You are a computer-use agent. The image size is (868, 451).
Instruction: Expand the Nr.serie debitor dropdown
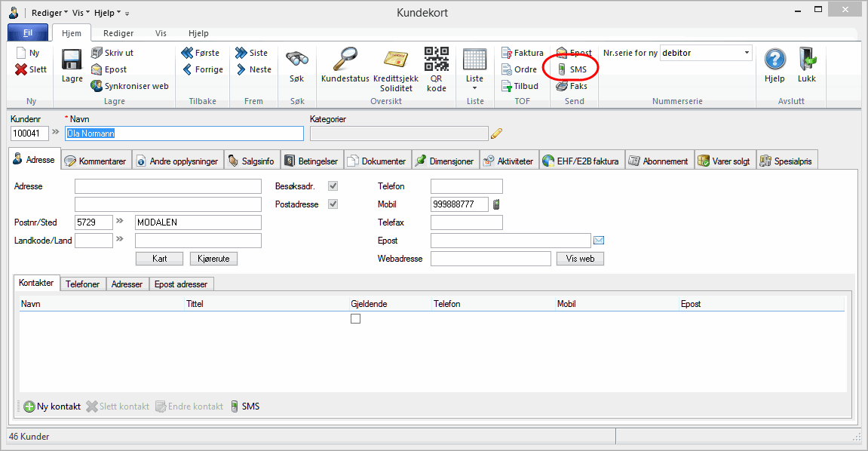point(747,53)
